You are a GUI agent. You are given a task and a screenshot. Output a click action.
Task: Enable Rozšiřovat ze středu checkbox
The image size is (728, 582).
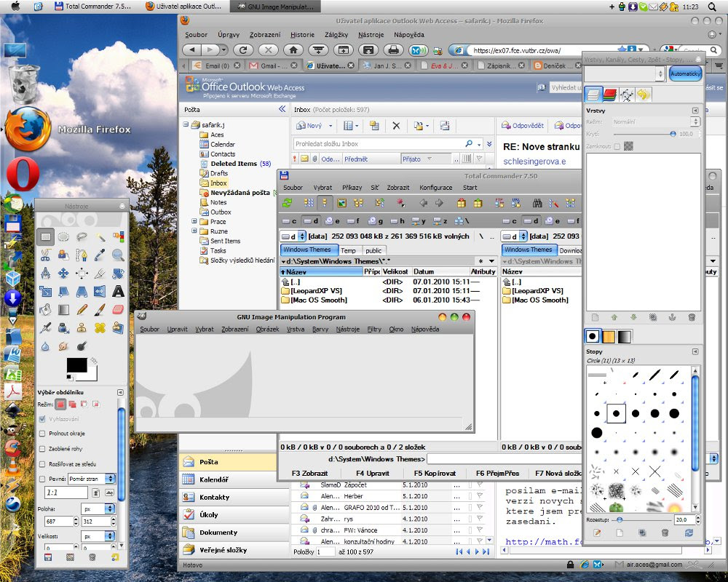pyautogui.click(x=43, y=464)
